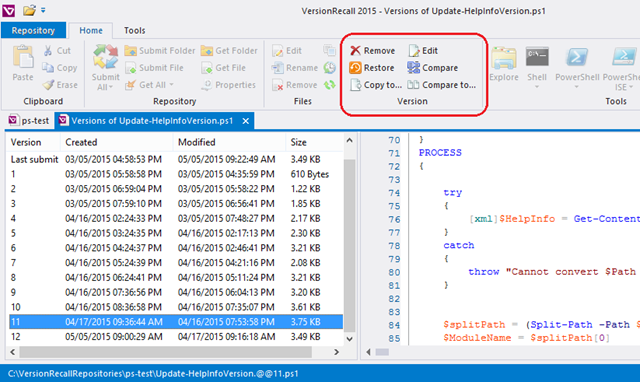The height and width of the screenshot is (382, 640).
Task: Switch to the Home ribbon tab
Action: point(91,30)
